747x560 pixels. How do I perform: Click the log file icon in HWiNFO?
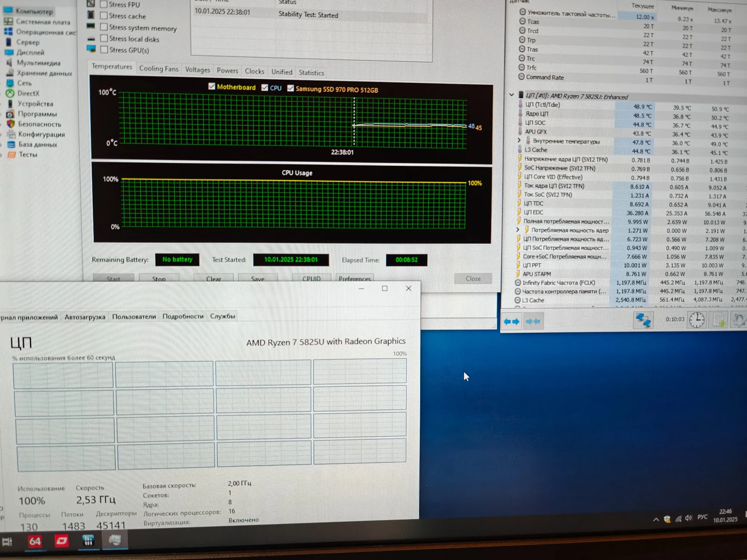click(x=718, y=320)
